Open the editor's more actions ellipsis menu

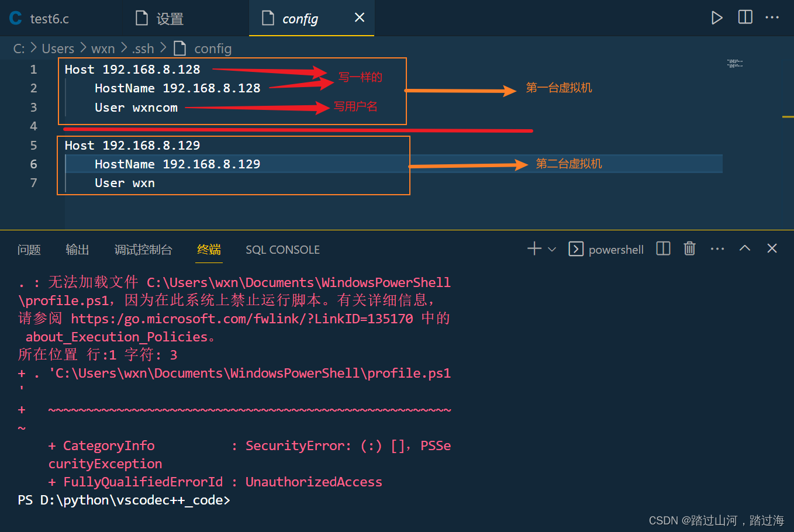click(x=772, y=18)
